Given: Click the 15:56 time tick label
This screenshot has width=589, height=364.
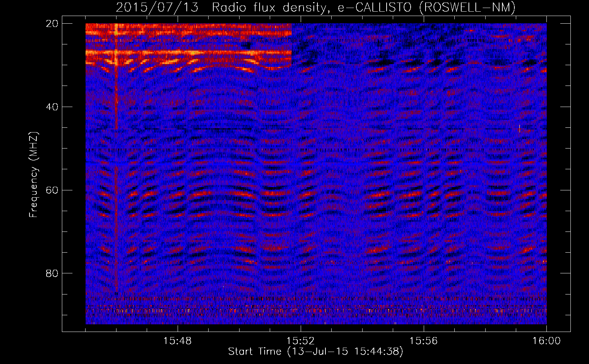Looking at the screenshot, I should [423, 341].
